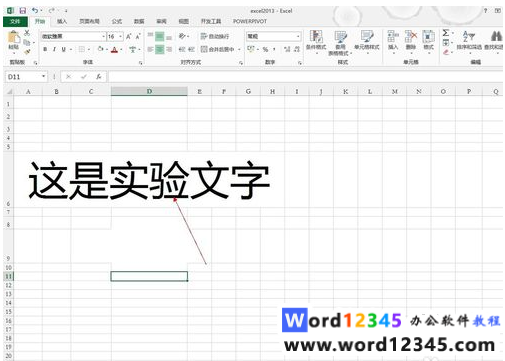This screenshot has height=361, width=505.
Task: Expand the Merge and Center dropdown arrow
Action: pos(239,49)
